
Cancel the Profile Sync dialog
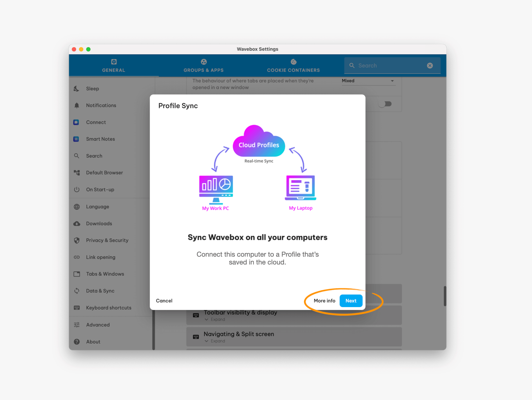[164, 301]
